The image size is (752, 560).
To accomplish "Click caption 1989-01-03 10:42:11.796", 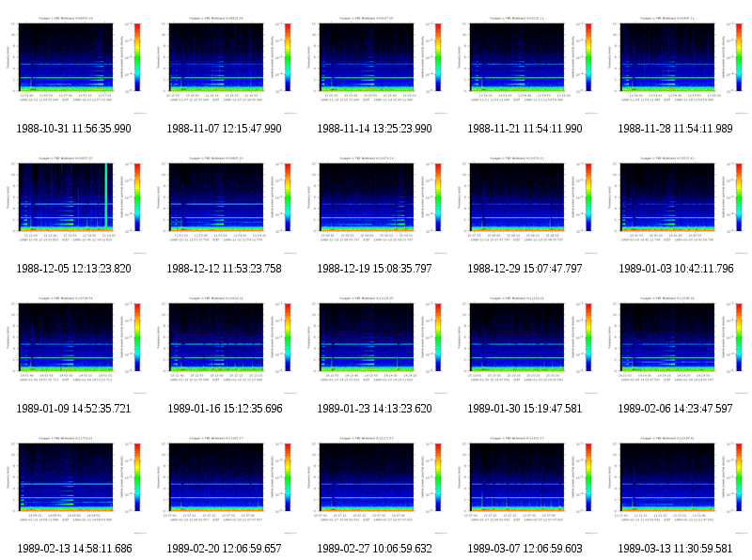I will click(676, 269).
